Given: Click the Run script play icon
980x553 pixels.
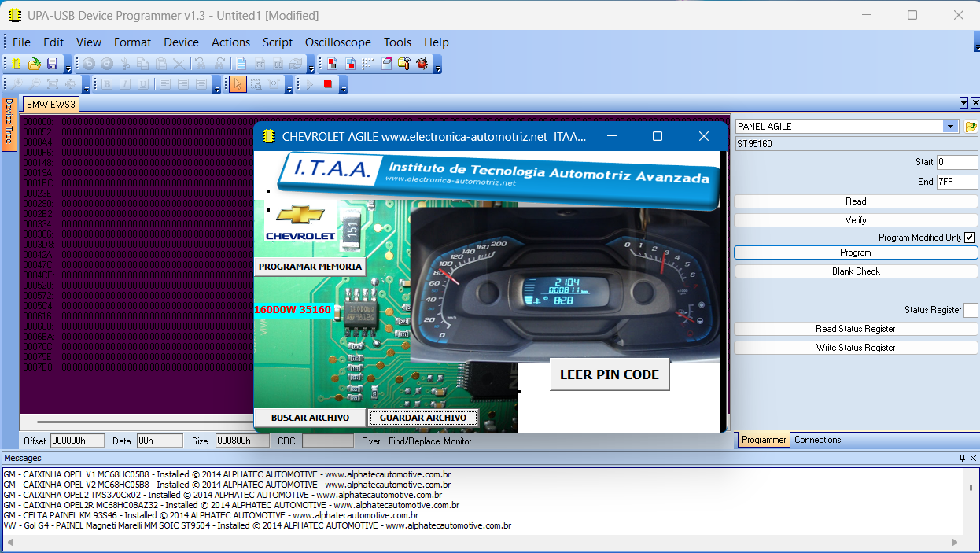Looking at the screenshot, I should 310,84.
